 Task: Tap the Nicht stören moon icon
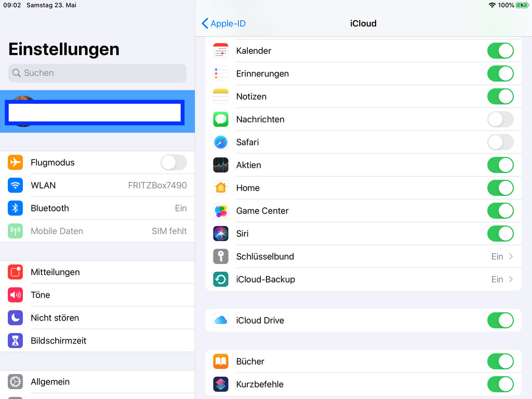point(15,318)
